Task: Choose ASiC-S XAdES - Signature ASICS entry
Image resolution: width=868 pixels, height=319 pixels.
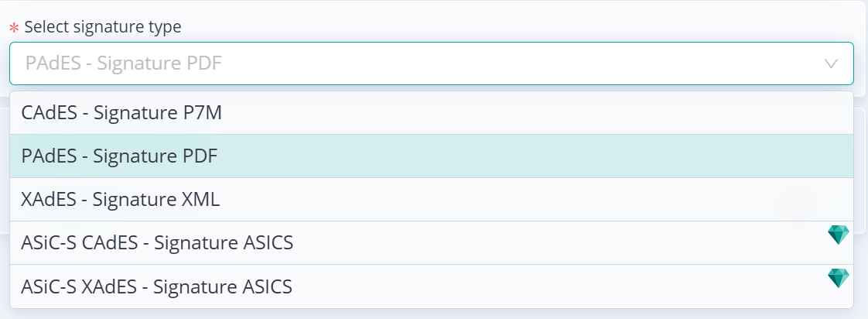Action: point(431,286)
